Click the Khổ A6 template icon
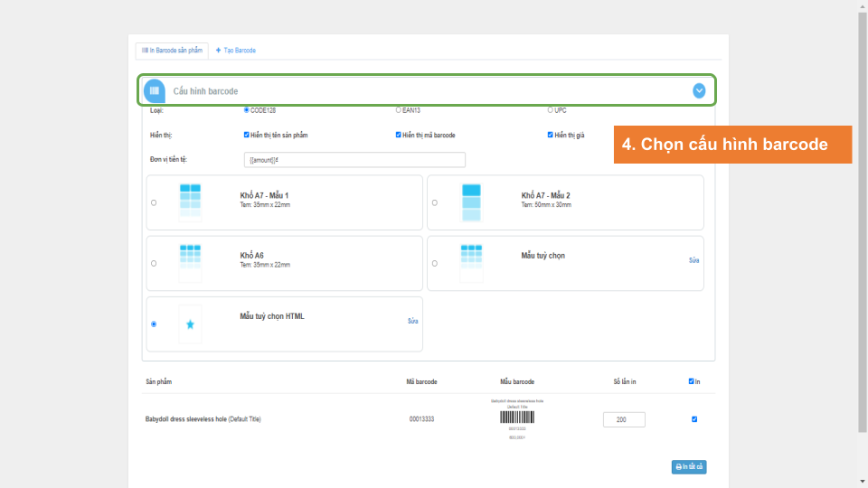Screen dimensions: 868x488 click(x=190, y=263)
